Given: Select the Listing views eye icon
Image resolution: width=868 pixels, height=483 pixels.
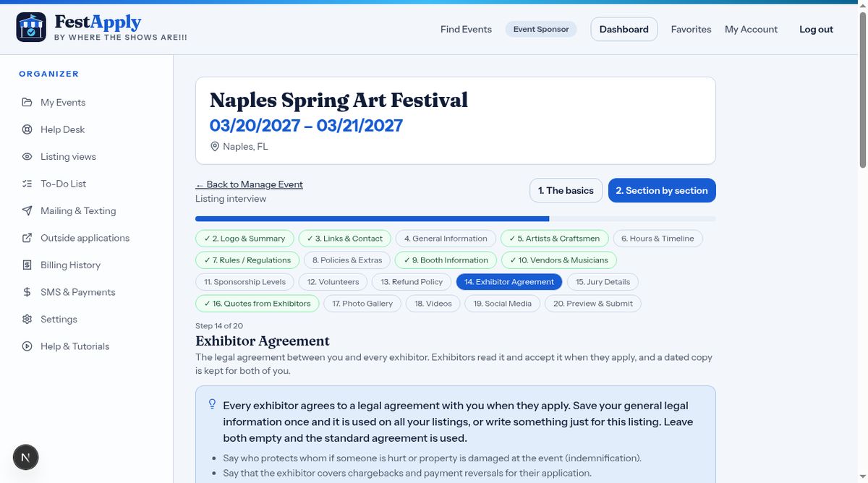Looking at the screenshot, I should [27, 156].
